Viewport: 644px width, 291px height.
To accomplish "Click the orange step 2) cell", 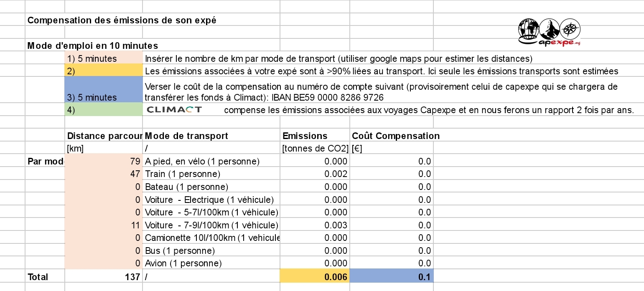I will [104, 71].
